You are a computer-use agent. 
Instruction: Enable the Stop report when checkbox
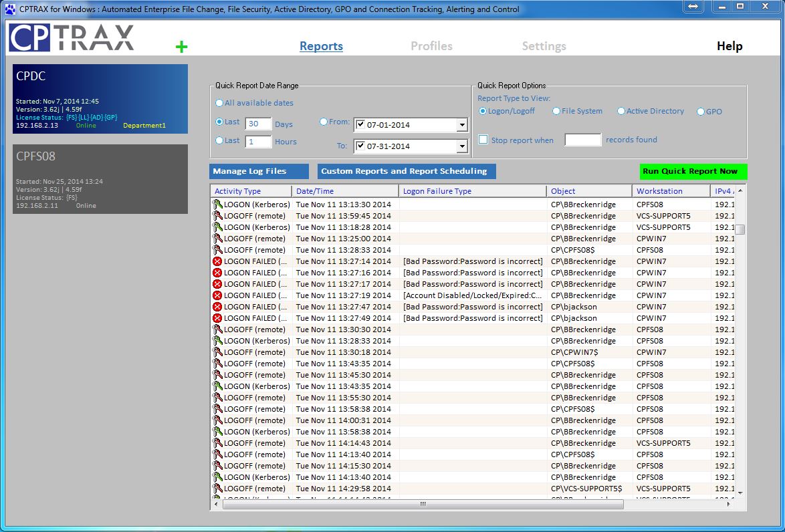coord(483,140)
